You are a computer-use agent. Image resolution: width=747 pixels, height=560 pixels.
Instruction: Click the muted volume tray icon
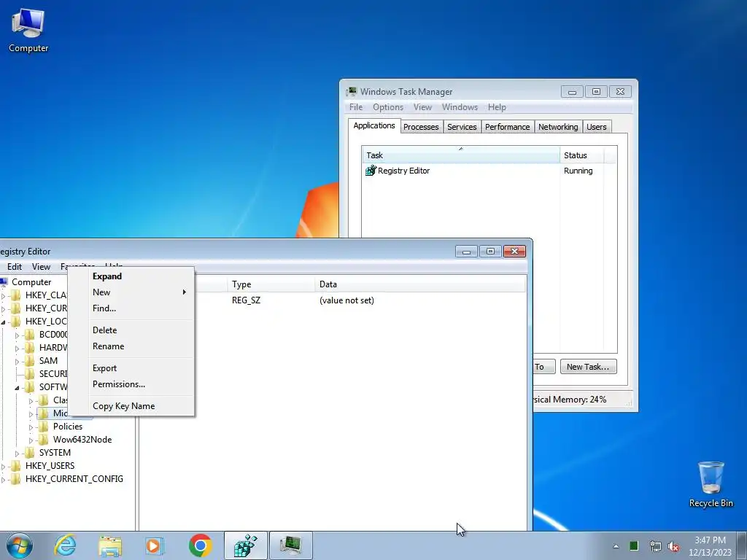click(x=673, y=546)
